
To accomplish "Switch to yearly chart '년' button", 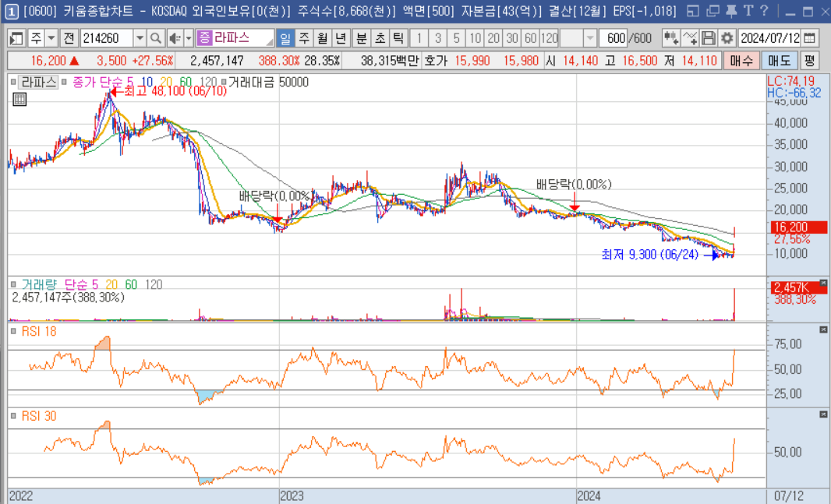I will (341, 38).
